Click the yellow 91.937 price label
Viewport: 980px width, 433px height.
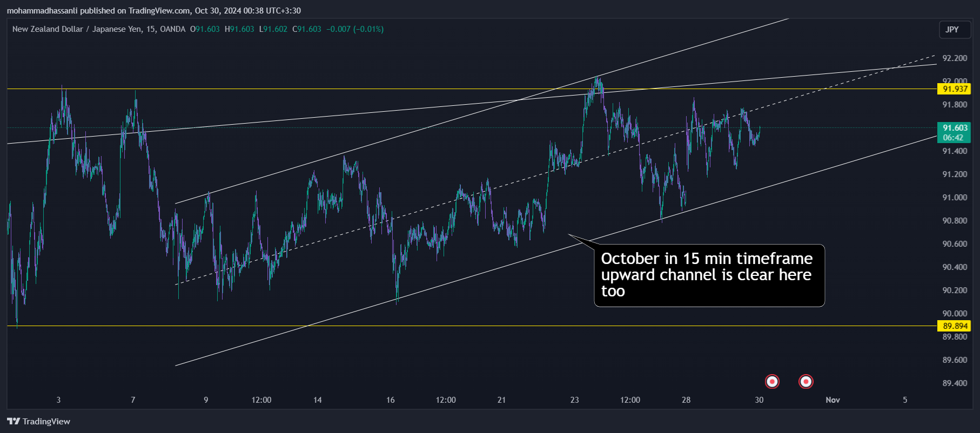point(955,89)
